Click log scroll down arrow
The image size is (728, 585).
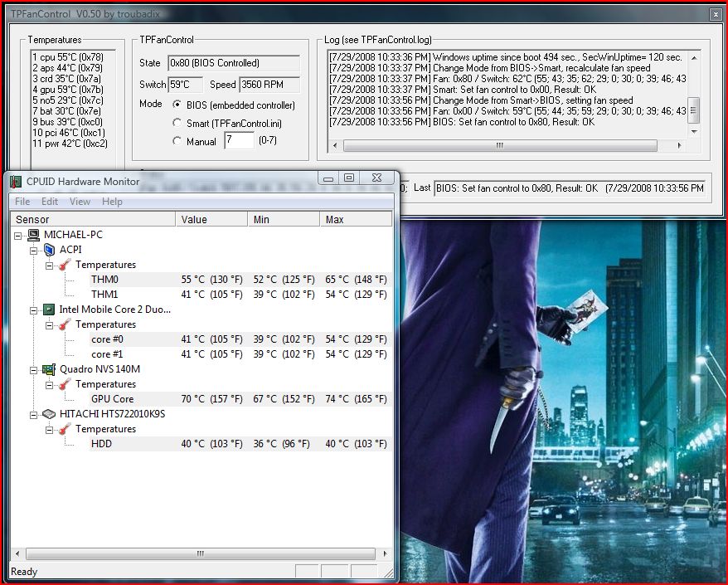694,132
